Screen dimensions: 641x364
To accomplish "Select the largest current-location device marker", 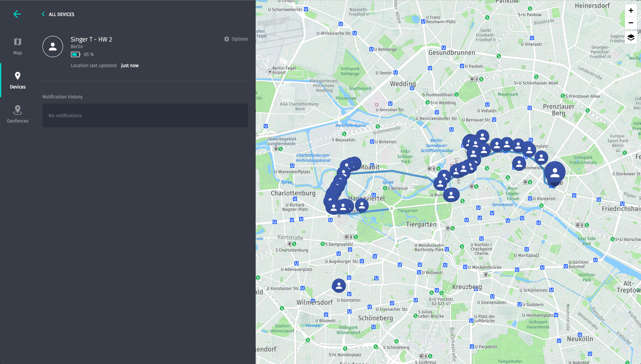I will point(554,173).
